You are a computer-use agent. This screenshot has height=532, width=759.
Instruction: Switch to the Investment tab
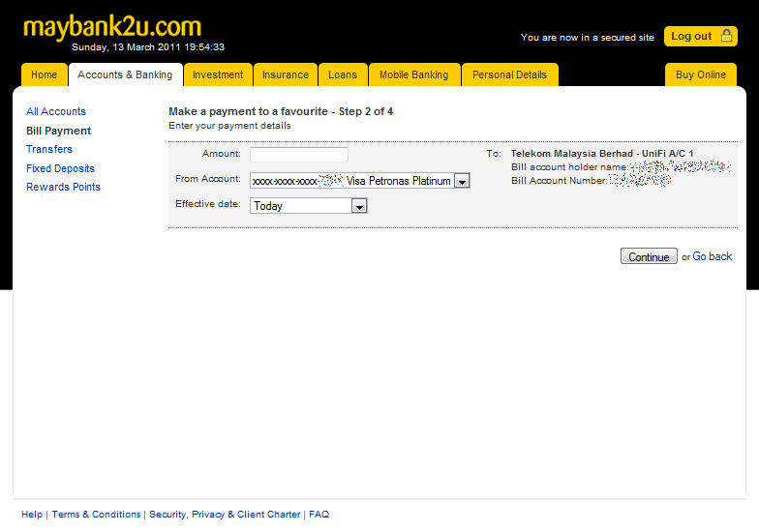pyautogui.click(x=218, y=75)
